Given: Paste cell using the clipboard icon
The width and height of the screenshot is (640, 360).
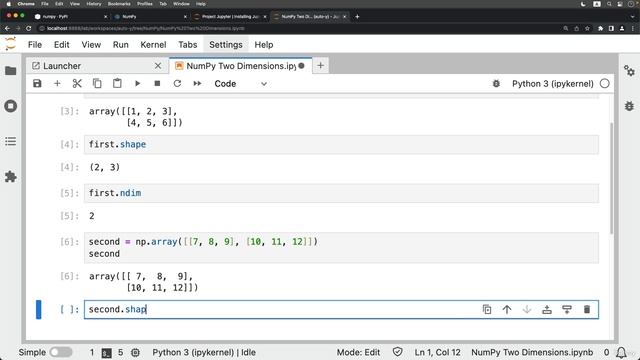Looking at the screenshot, I should pyautogui.click(x=117, y=84).
